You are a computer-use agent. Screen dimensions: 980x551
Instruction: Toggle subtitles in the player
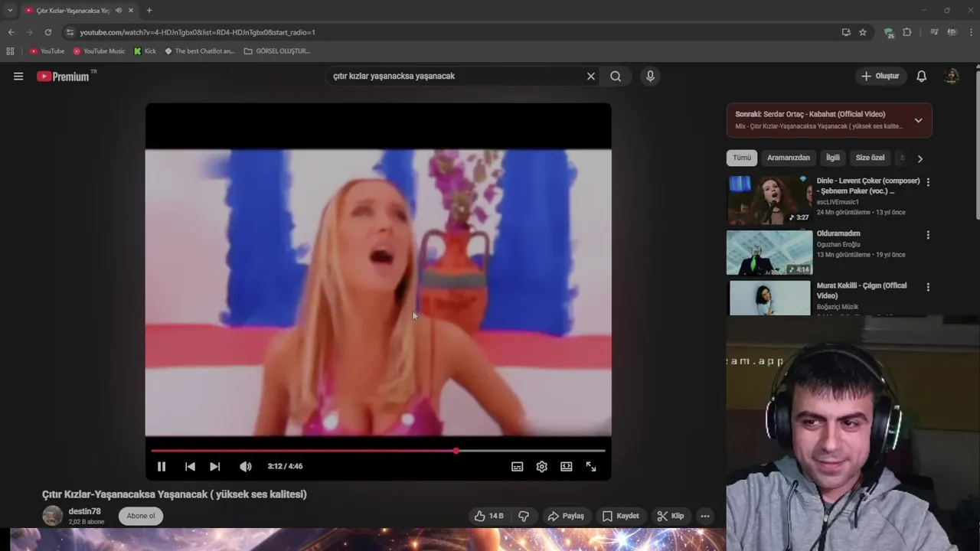518,466
